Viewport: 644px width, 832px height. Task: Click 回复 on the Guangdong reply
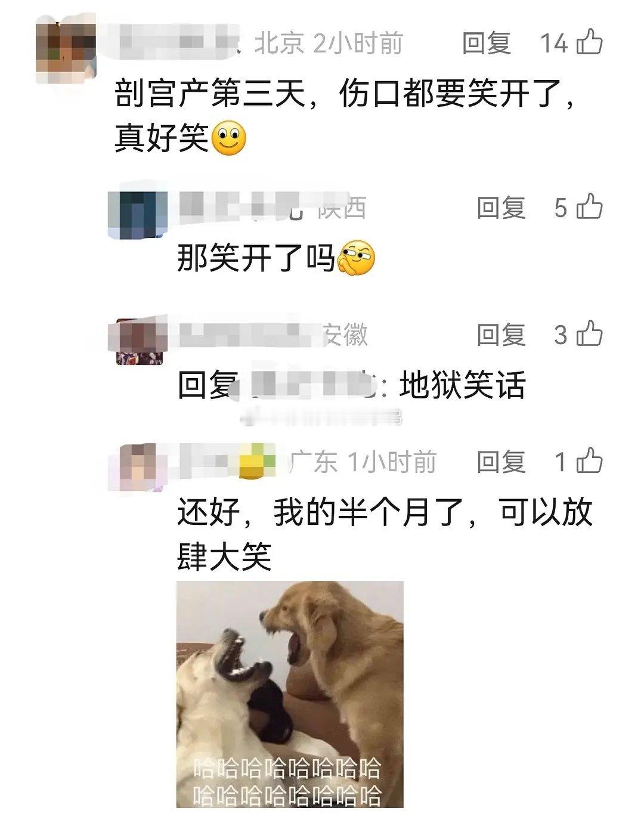coord(501,462)
